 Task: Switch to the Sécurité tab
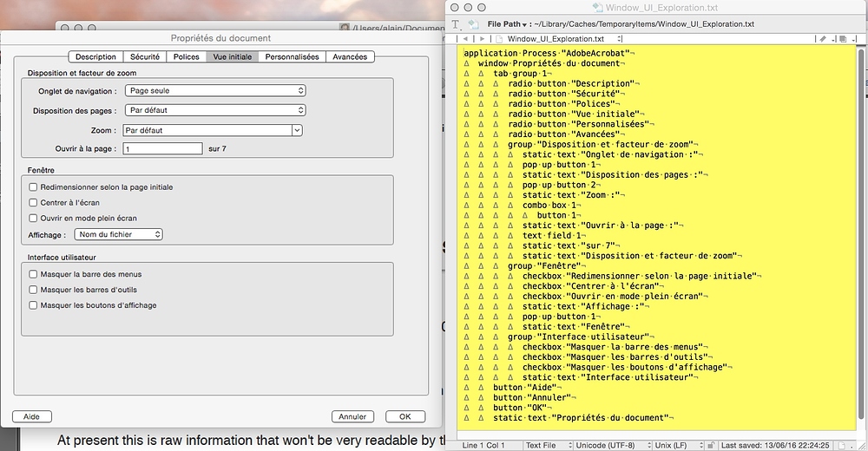[145, 56]
